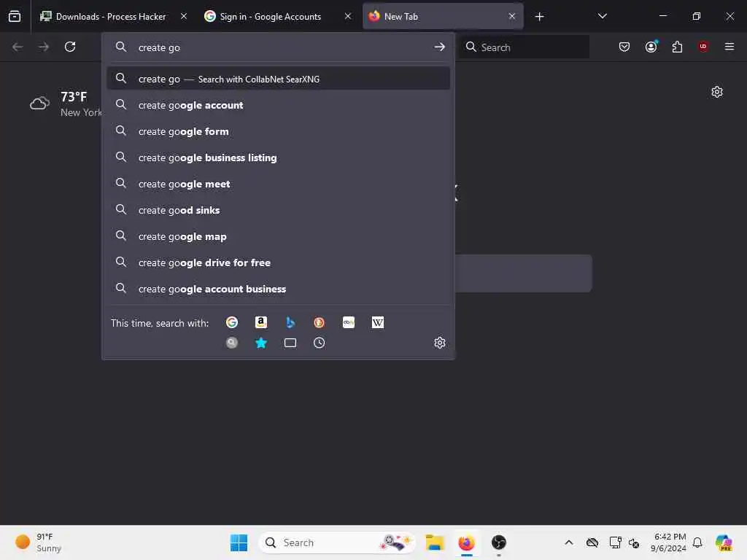Viewport: 747px width, 560px height.
Task: Search with the grey magnifier engine icon
Action: (232, 343)
